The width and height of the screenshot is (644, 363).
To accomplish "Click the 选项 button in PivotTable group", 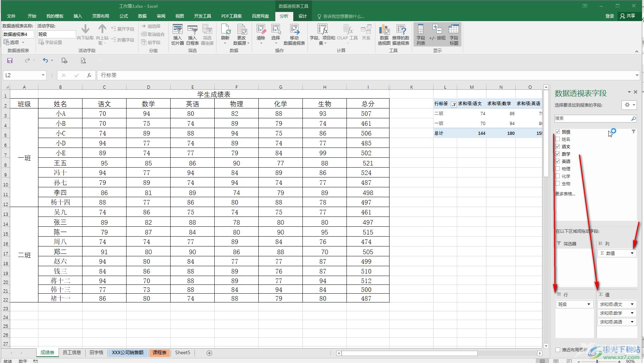I will click(14, 42).
